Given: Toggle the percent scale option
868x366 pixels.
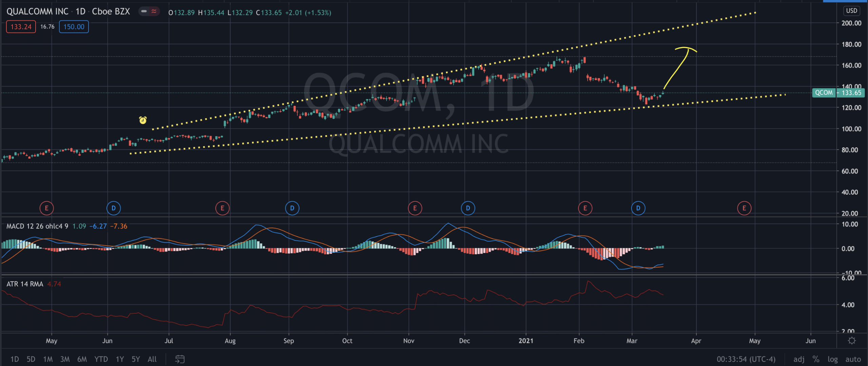Looking at the screenshot, I should coord(816,359).
